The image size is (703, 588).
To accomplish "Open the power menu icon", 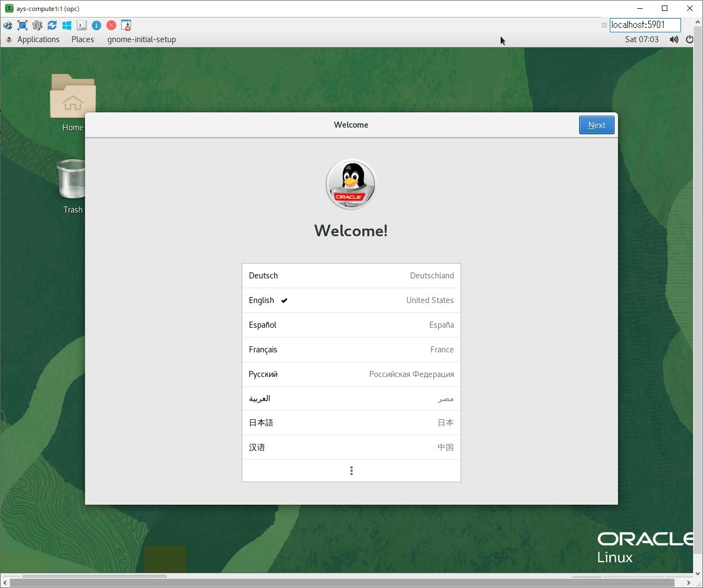I will point(689,39).
